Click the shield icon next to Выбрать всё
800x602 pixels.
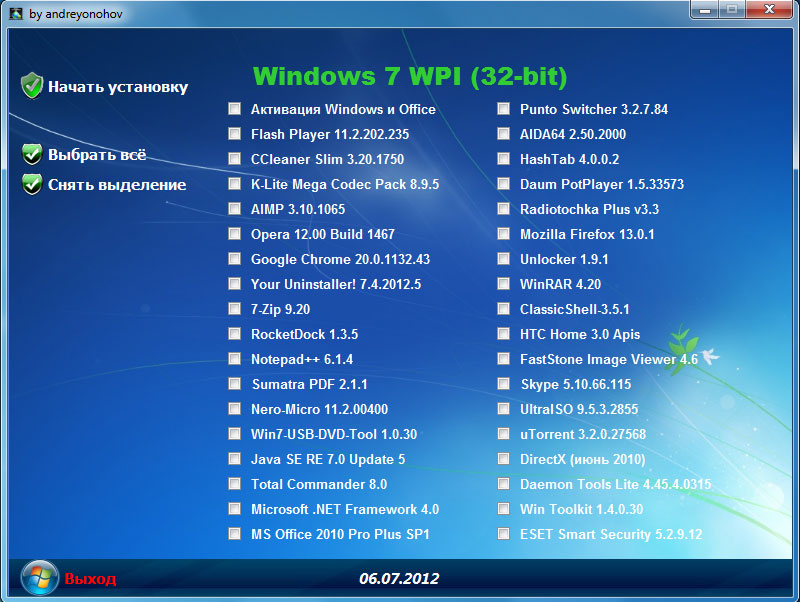32,154
